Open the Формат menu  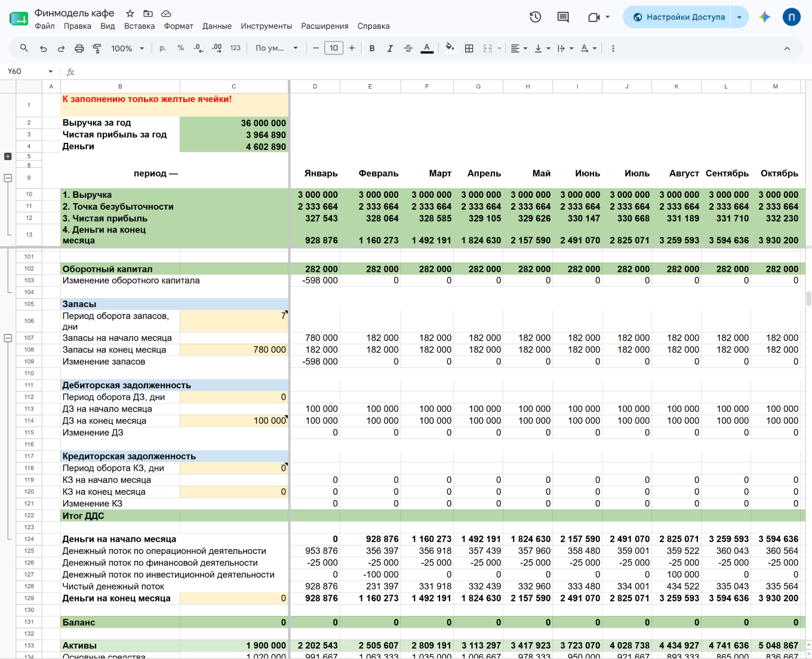pyautogui.click(x=179, y=26)
